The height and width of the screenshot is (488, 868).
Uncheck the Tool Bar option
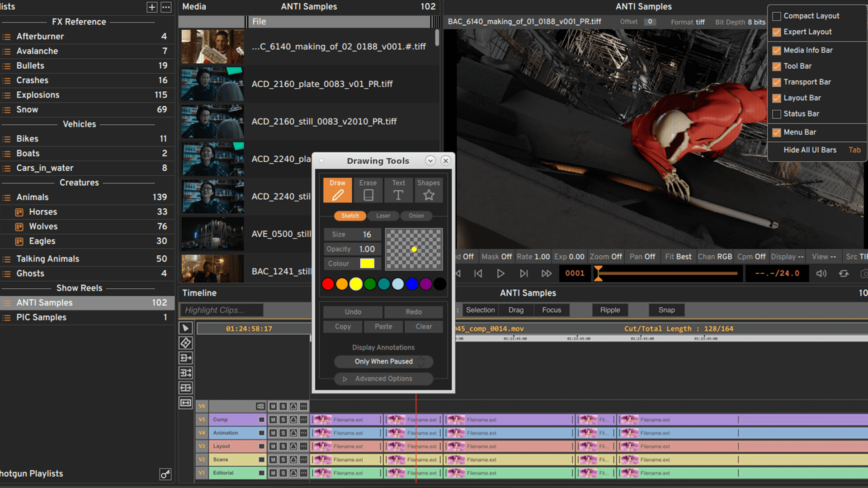777,66
